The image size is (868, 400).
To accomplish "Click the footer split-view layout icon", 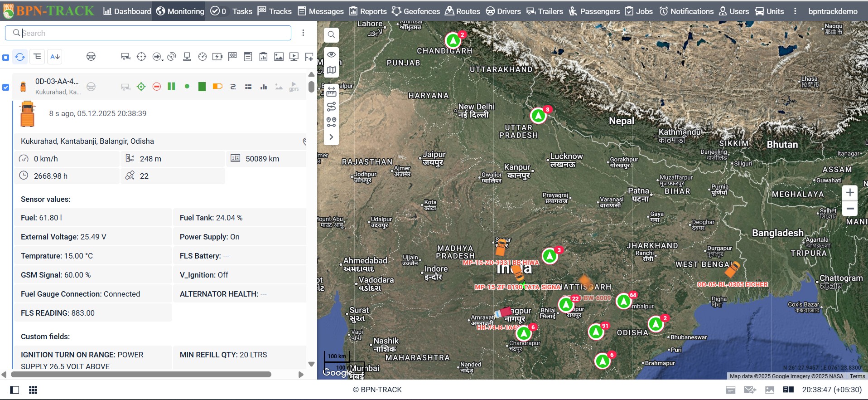I will (x=789, y=390).
